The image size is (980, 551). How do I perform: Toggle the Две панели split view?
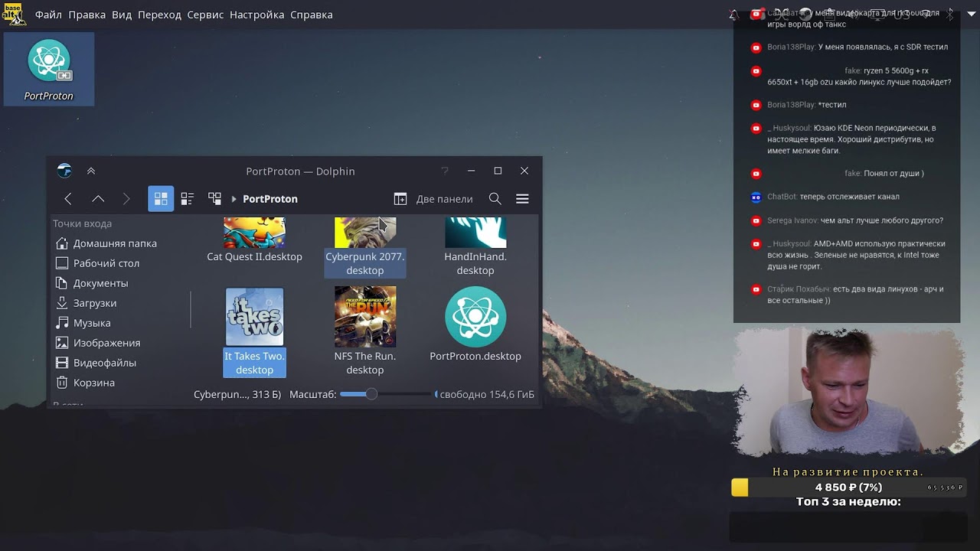pyautogui.click(x=433, y=199)
